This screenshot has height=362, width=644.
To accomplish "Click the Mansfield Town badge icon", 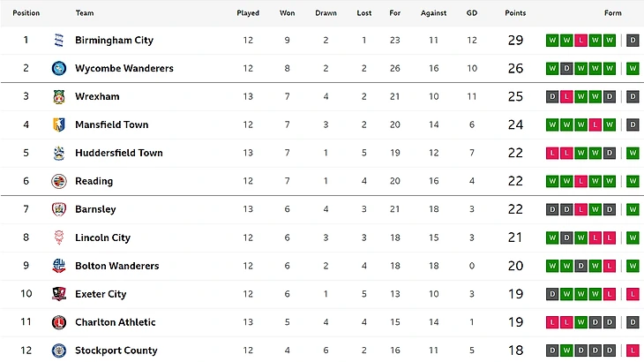I will [59, 125].
